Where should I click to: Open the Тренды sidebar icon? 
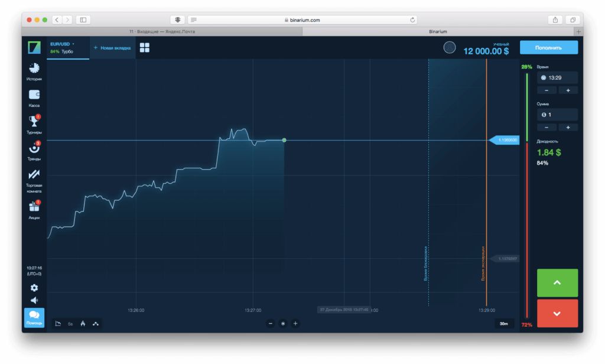coord(34,149)
